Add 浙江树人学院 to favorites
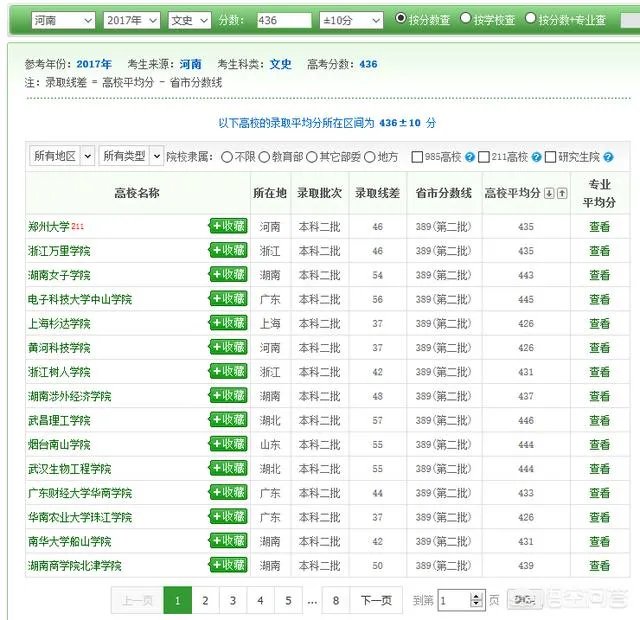Viewport: 640px width, 620px height. point(228,371)
